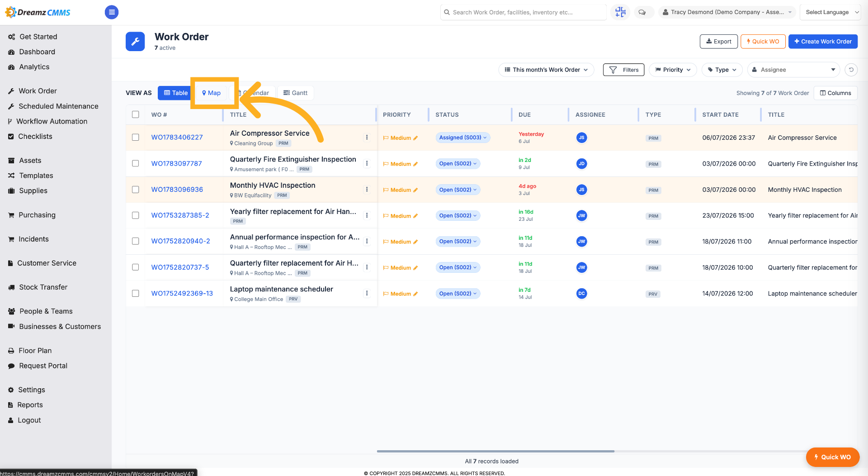Click JS assignee avatar in Air Compressor row
The height and width of the screenshot is (476, 868).
click(581, 138)
